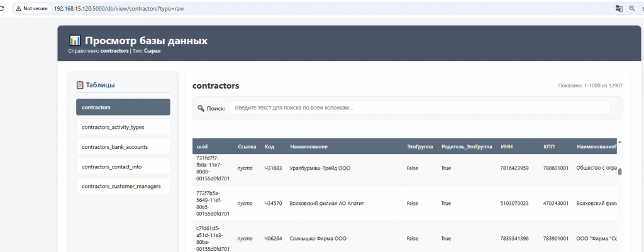Click the uuid column header

pyautogui.click(x=202, y=146)
